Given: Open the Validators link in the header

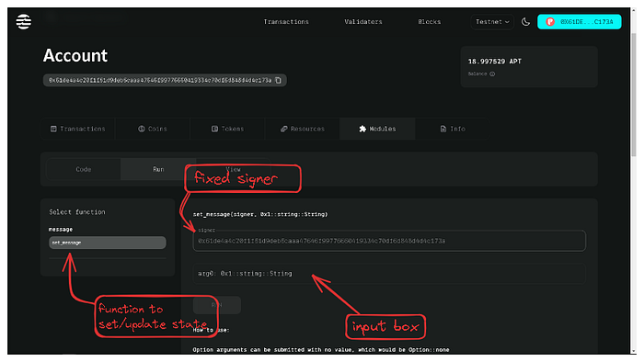Looking at the screenshot, I should [x=363, y=22].
